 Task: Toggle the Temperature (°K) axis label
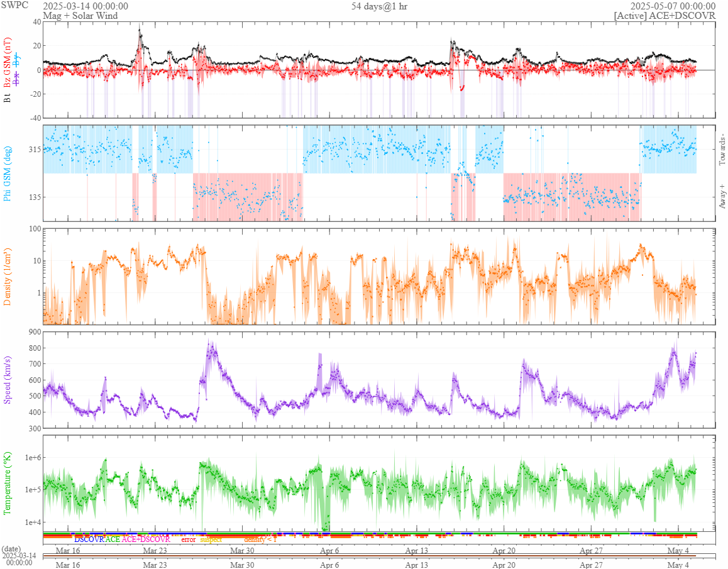[x=7, y=483]
